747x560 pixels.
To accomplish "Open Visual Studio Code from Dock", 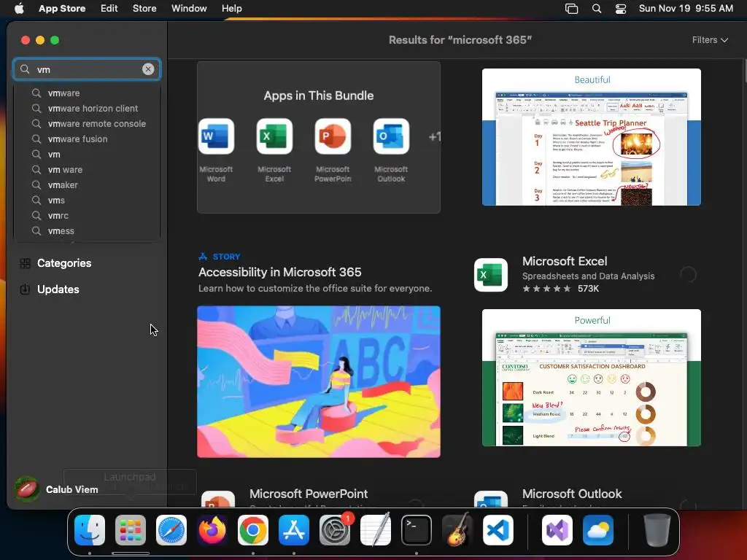I will tap(498, 530).
